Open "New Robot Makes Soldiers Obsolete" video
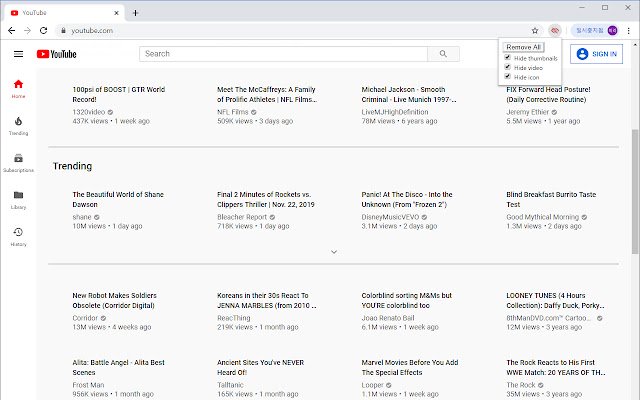Image resolution: width=640 pixels, height=400 pixels. click(x=115, y=300)
